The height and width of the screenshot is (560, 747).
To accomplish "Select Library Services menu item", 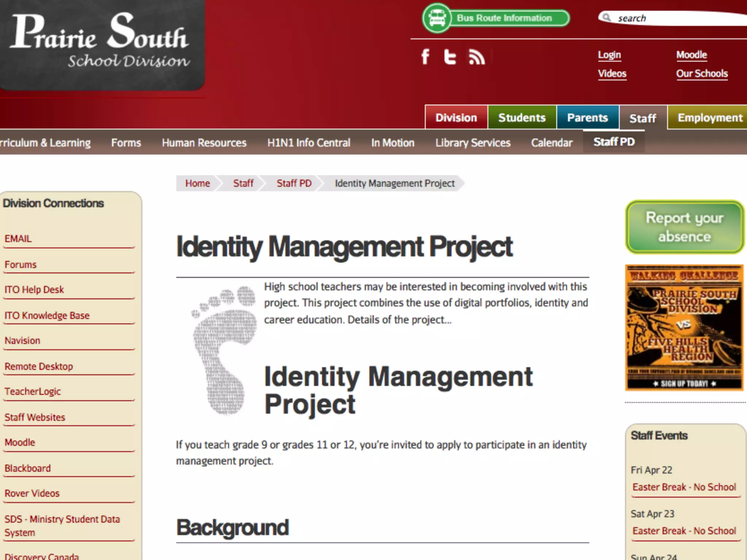I will pos(473,143).
